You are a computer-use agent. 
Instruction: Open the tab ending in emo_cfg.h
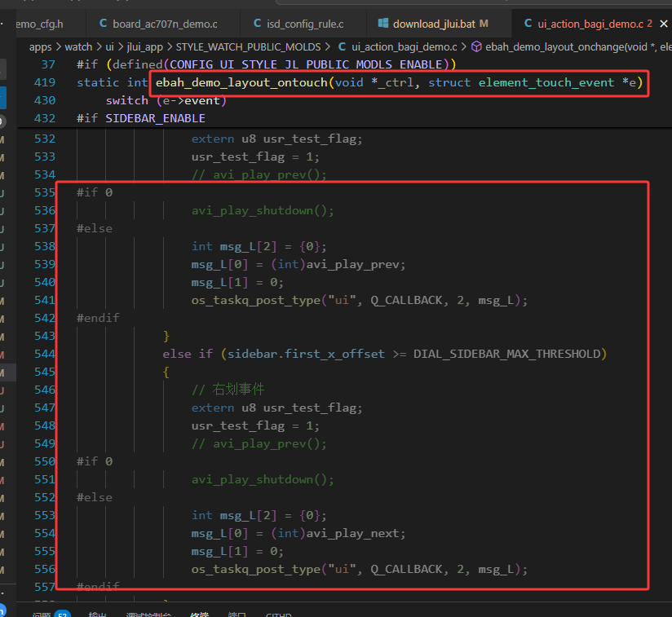39,24
